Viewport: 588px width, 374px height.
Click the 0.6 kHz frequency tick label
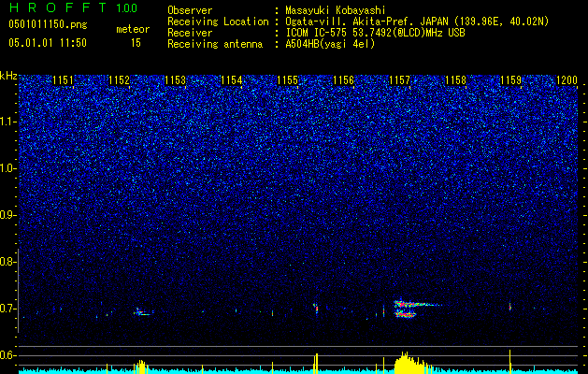coord(7,355)
